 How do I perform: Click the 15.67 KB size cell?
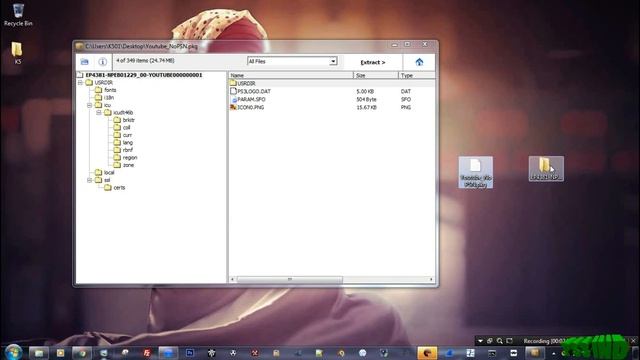point(366,107)
